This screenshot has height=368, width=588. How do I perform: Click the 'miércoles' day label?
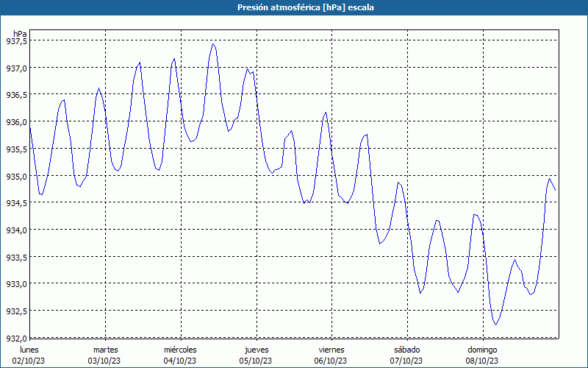tap(180, 350)
